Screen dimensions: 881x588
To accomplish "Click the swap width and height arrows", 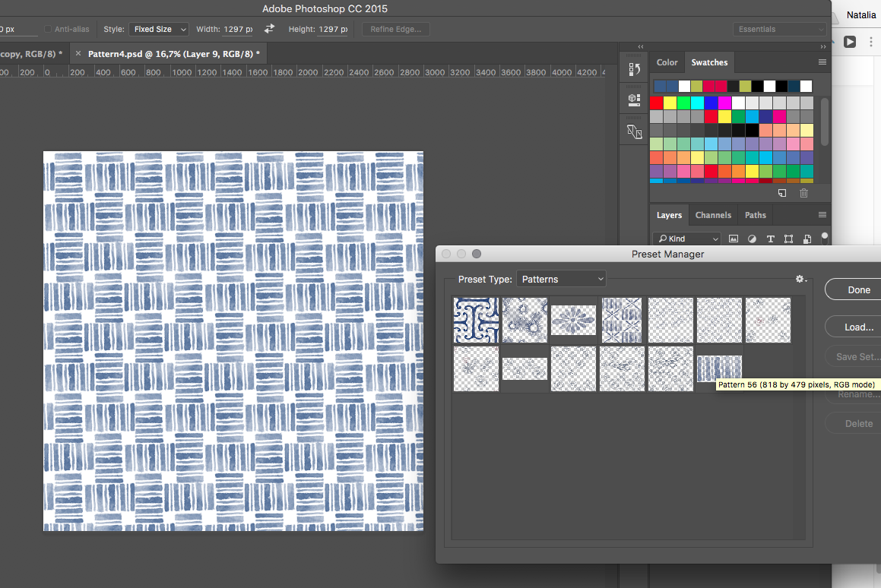I will [269, 29].
